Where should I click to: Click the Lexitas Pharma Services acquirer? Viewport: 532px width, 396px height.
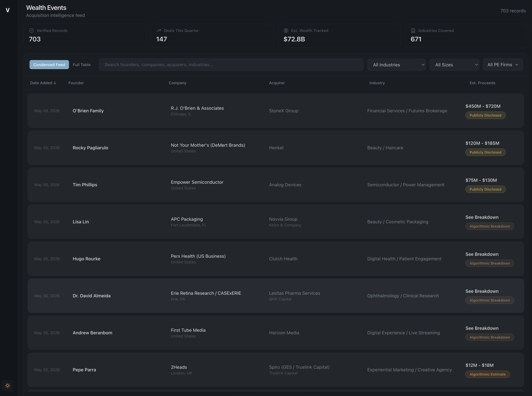click(x=295, y=293)
